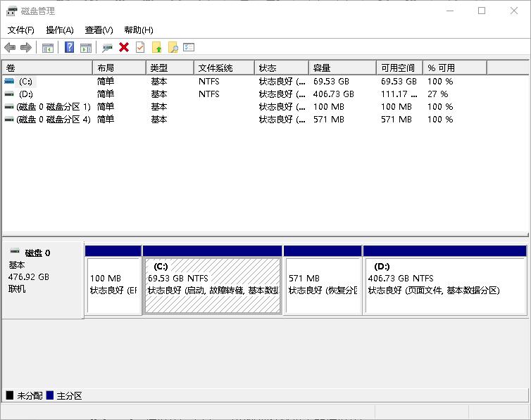This screenshot has width=531, height=420.
Task: Click the red X delete icon
Action: (x=124, y=47)
